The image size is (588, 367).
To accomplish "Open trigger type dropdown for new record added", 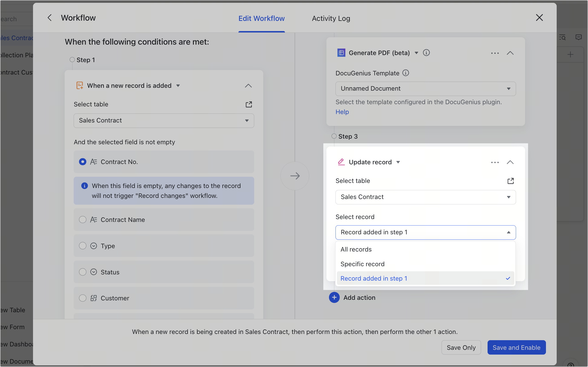I will pos(178,86).
